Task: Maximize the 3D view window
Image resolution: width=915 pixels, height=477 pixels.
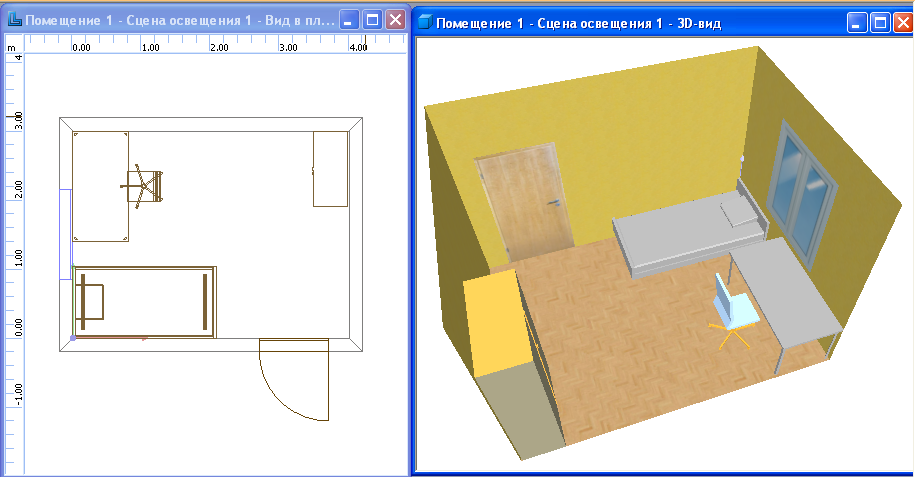Action: pos(880,23)
